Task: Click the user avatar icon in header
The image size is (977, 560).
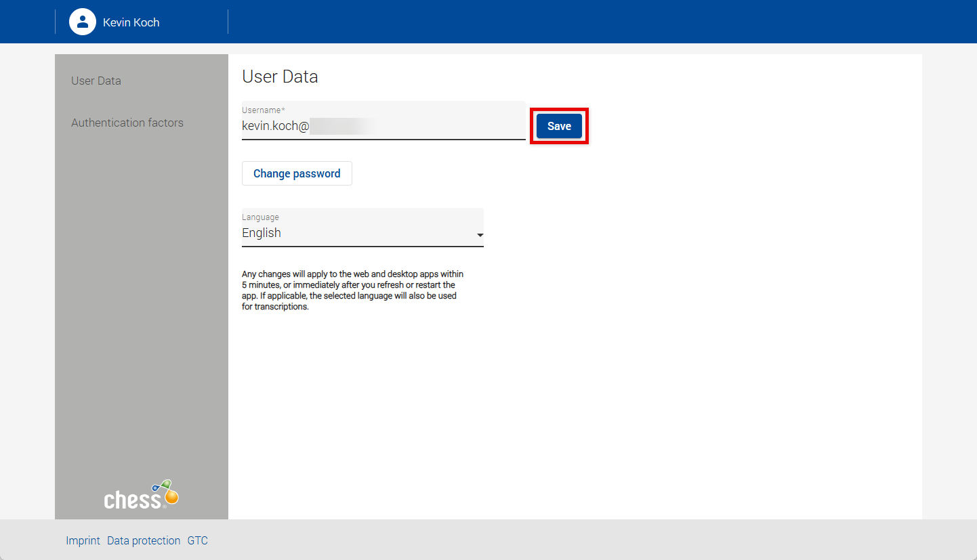Action: point(83,22)
